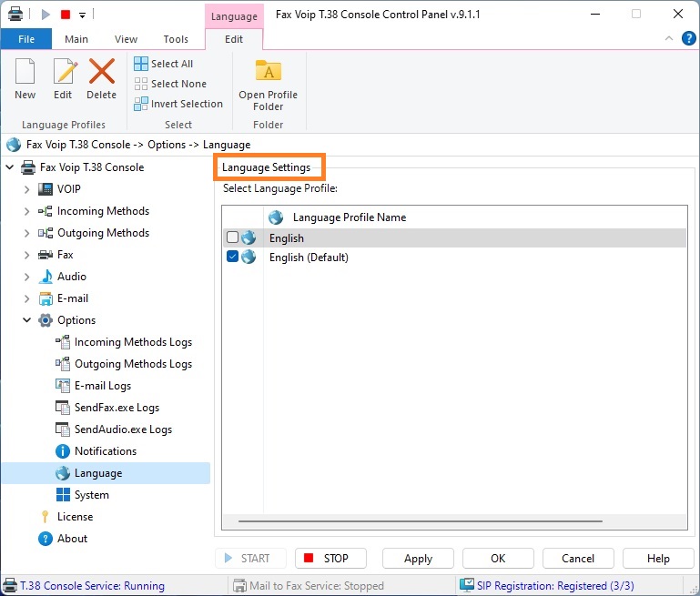Expand the Audio node arrow
The height and width of the screenshot is (596, 700).
pyautogui.click(x=26, y=277)
